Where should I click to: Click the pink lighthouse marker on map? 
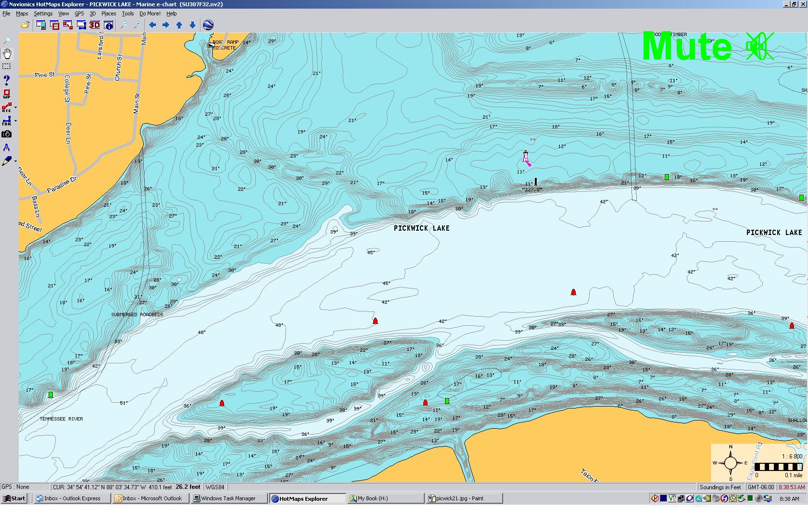526,157
